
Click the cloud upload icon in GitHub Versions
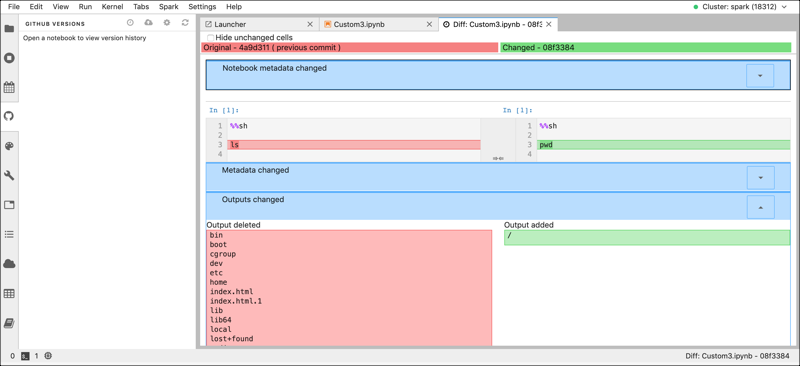click(x=148, y=23)
